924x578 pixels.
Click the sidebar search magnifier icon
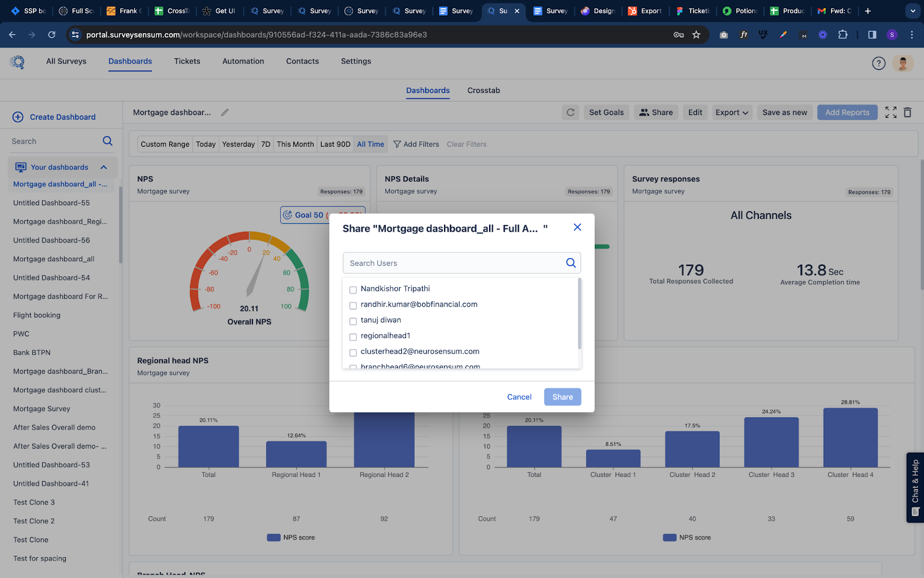click(107, 141)
